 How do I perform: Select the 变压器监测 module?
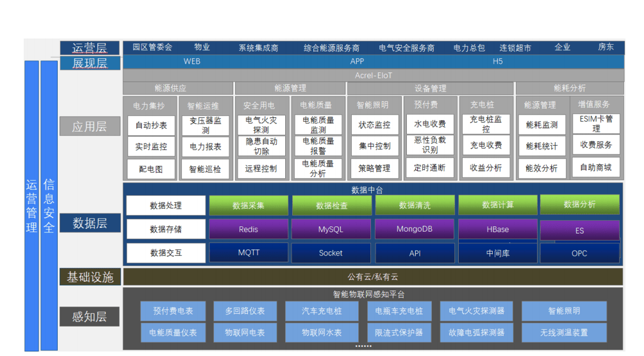click(205, 125)
